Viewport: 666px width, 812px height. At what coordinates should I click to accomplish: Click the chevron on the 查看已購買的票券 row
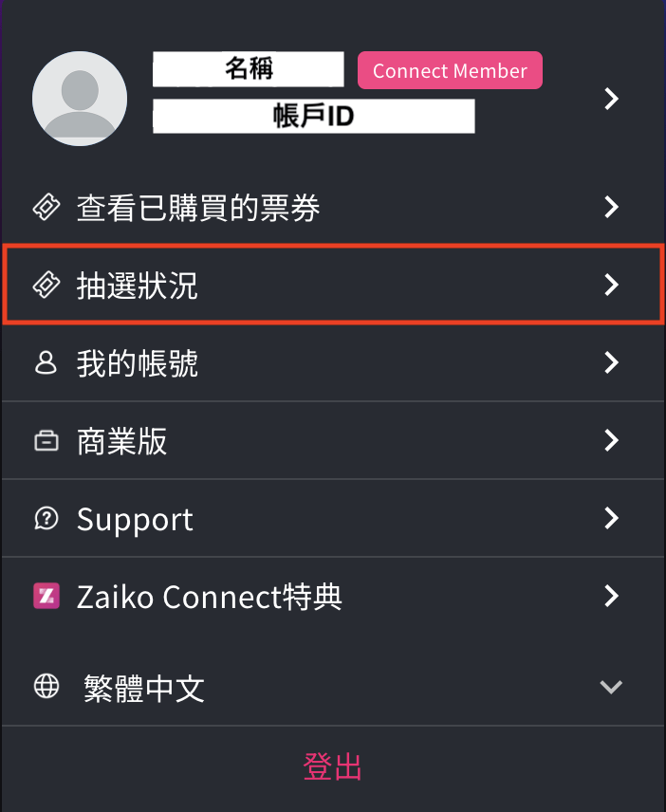pyautogui.click(x=612, y=207)
